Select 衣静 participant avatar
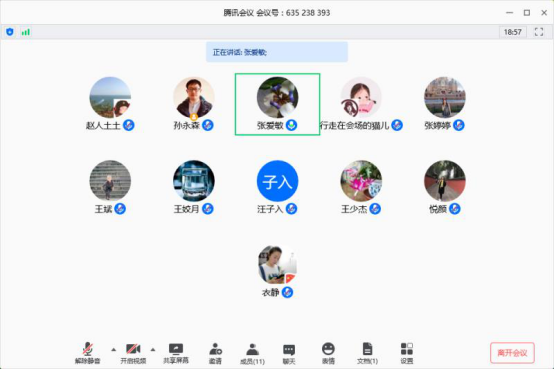554x369 pixels. point(277,264)
